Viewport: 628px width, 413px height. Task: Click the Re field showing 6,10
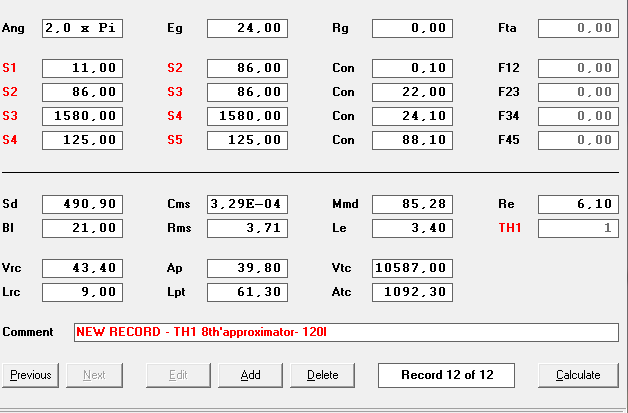pyautogui.click(x=579, y=205)
